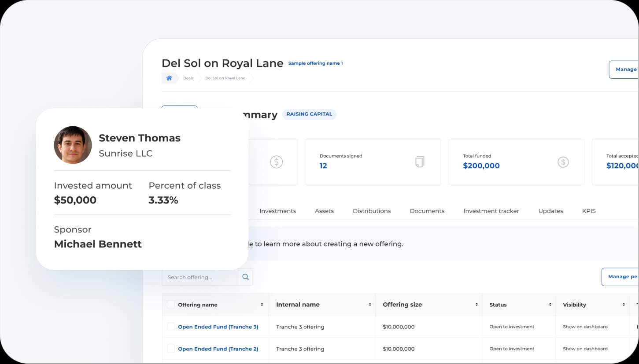Check the Open Ended Fund (Tranche 3) row checkbox

click(x=170, y=327)
